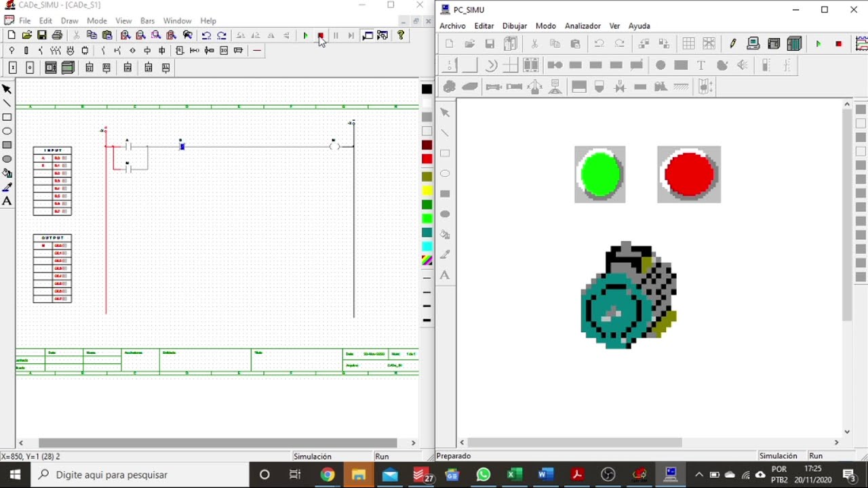Screen dimensions: 868x488
Task: Click the coil symbol at the rung's right end
Action: click(x=334, y=146)
